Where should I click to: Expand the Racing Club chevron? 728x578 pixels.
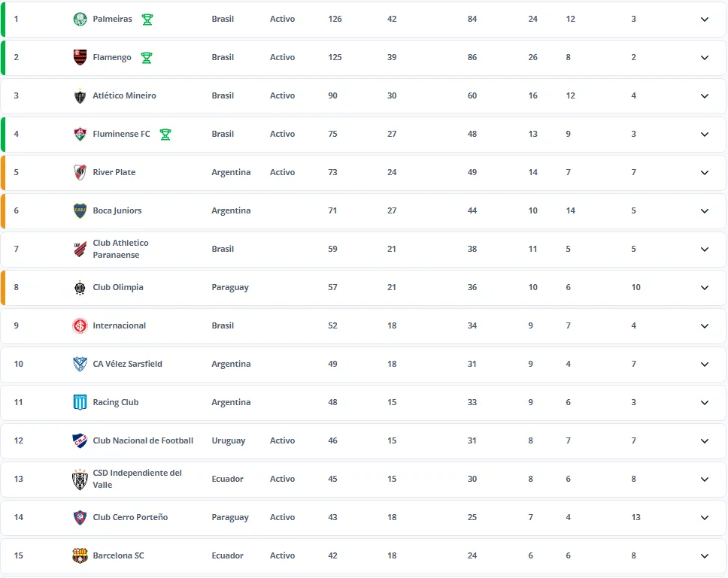click(x=705, y=402)
